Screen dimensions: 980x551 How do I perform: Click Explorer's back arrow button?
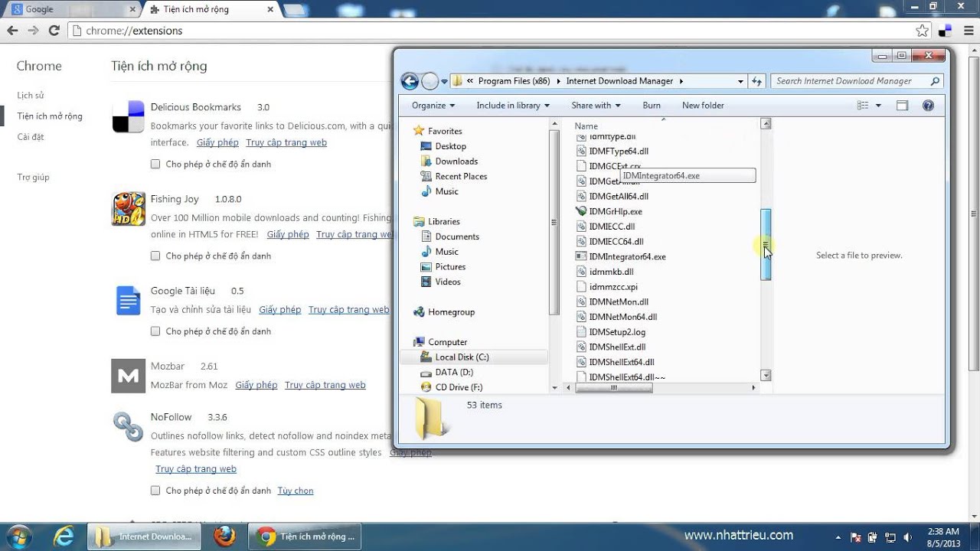(x=410, y=81)
